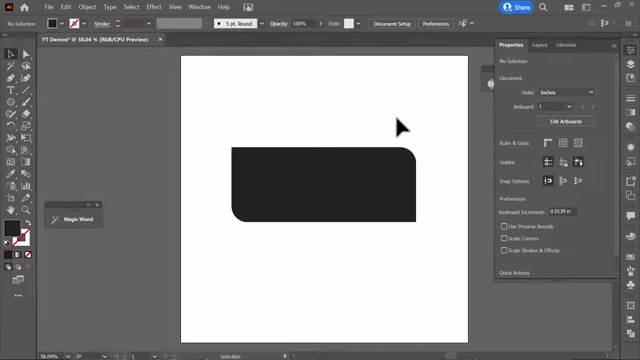
Task: Click the dark rounded rectangle on artboard
Action: coord(324,184)
